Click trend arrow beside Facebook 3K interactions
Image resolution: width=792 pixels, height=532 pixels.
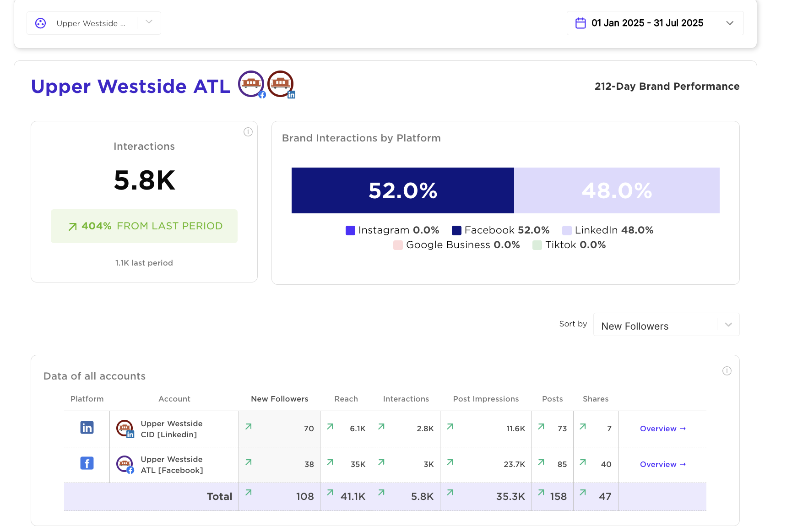point(381,462)
